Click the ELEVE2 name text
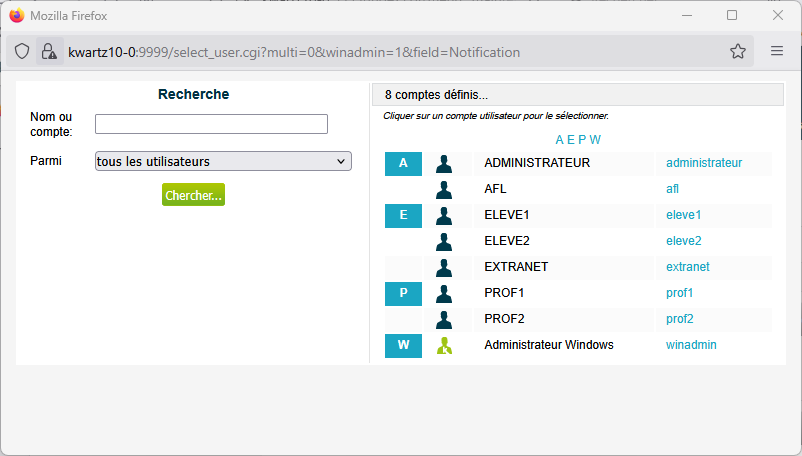This screenshot has width=802, height=456. [x=507, y=241]
